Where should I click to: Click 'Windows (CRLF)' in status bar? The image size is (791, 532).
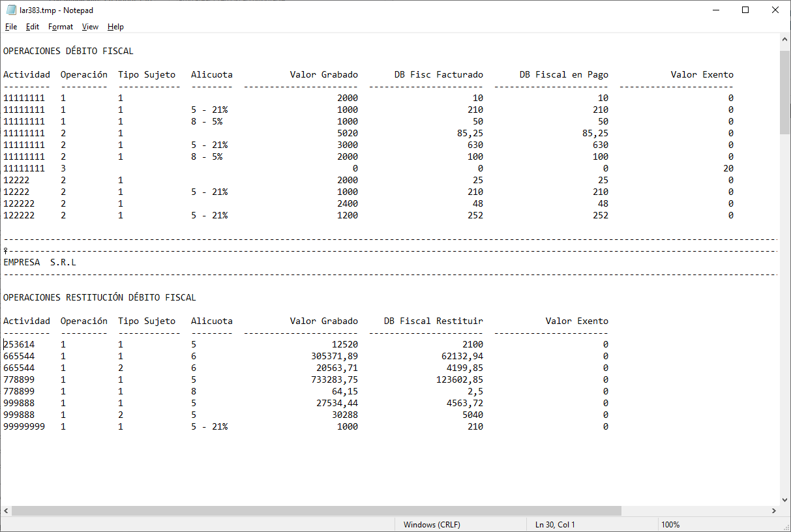tap(432, 525)
